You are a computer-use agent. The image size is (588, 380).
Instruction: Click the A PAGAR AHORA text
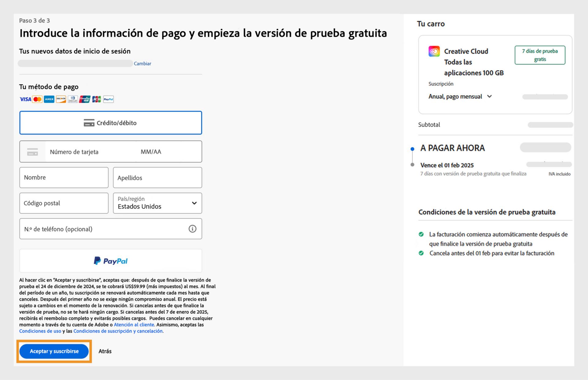coord(452,148)
